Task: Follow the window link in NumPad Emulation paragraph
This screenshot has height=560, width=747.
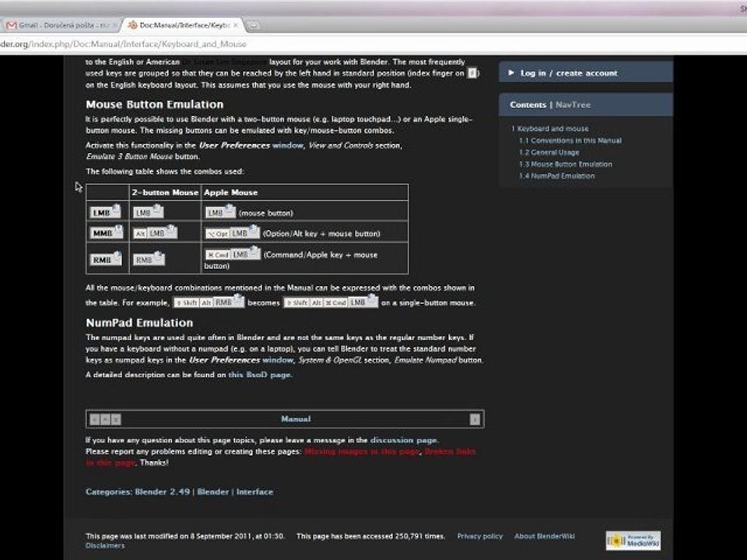Action: [x=278, y=360]
